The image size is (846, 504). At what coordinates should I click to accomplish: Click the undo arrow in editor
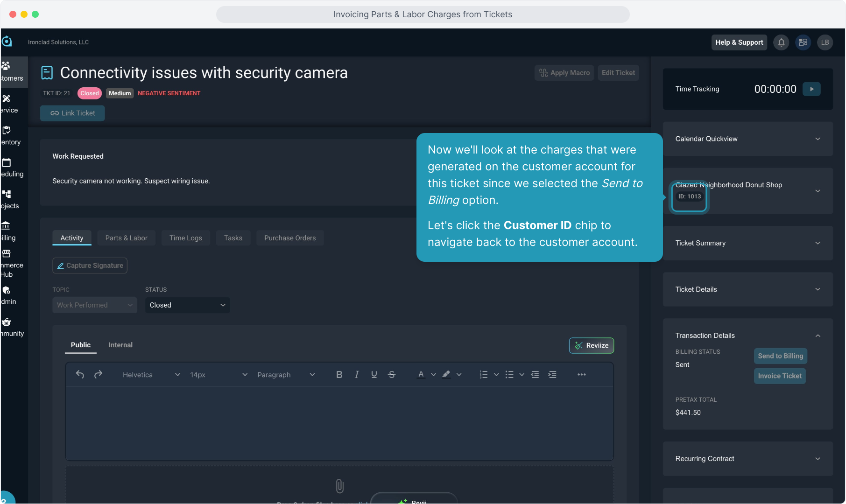coord(80,374)
